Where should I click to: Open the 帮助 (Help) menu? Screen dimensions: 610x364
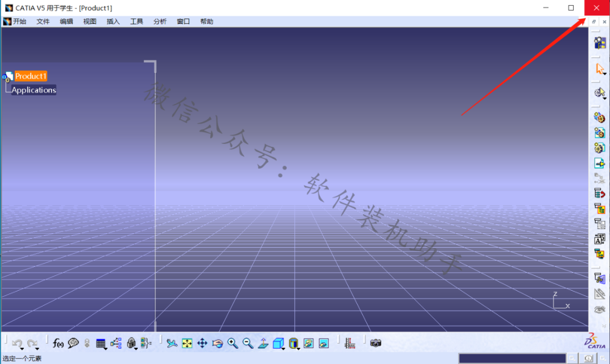click(x=207, y=21)
